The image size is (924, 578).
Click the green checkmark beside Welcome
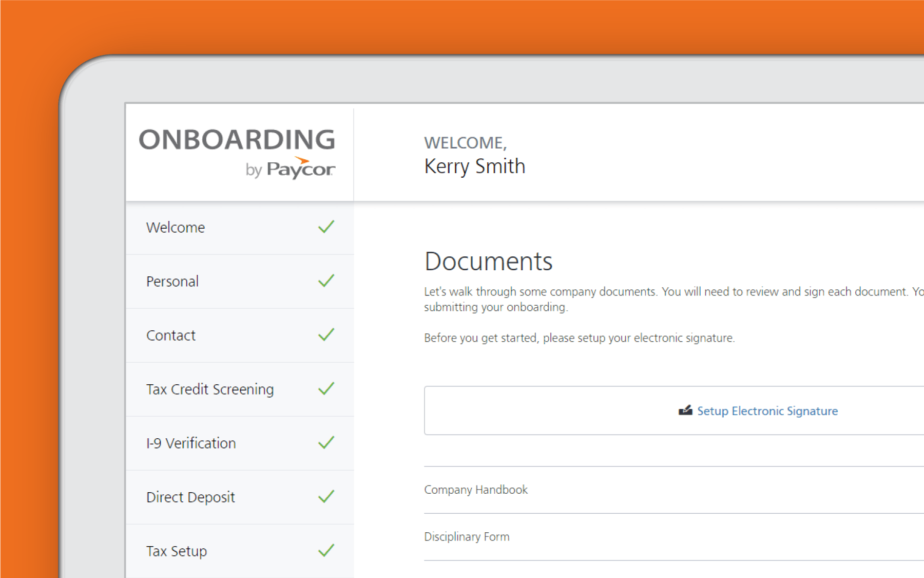click(326, 227)
